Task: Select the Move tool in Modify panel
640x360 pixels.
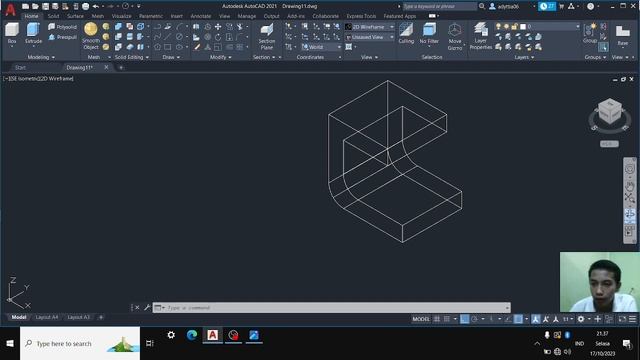Action: (218, 27)
